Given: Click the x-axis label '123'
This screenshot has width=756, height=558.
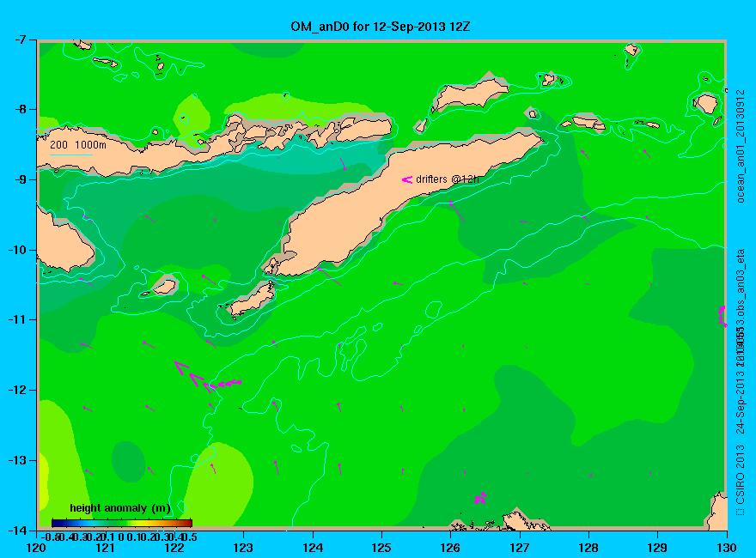Looking at the screenshot, I should (243, 548).
